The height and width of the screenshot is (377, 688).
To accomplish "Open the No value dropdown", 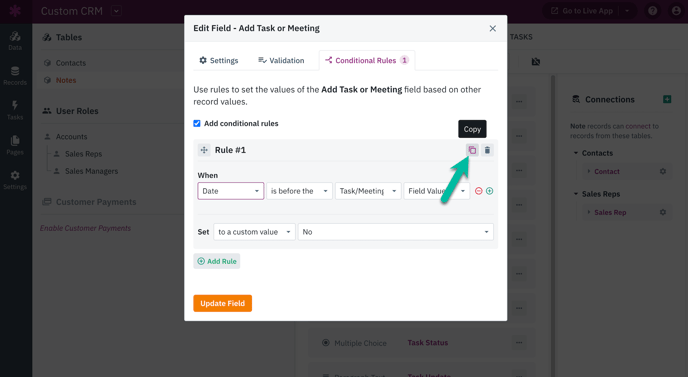I will pyautogui.click(x=396, y=232).
